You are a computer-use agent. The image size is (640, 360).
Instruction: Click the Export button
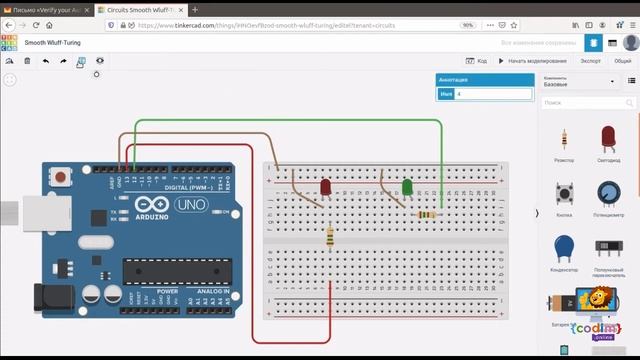coord(590,61)
